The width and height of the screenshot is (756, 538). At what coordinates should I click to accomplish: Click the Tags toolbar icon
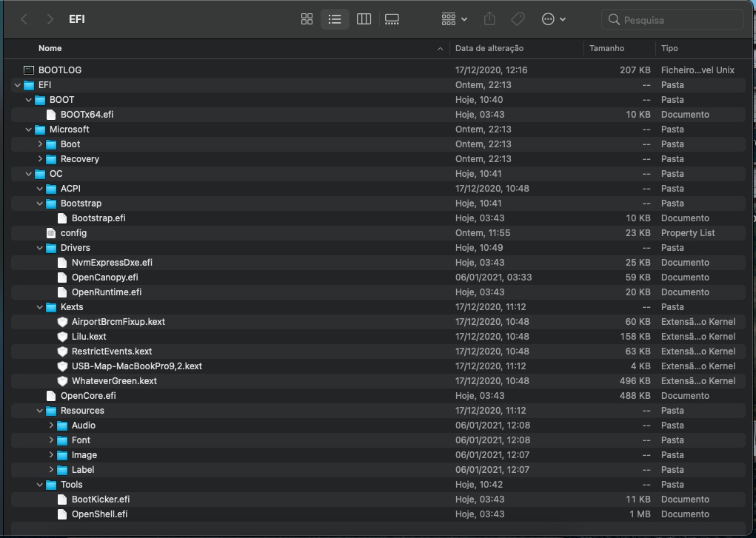(x=518, y=19)
